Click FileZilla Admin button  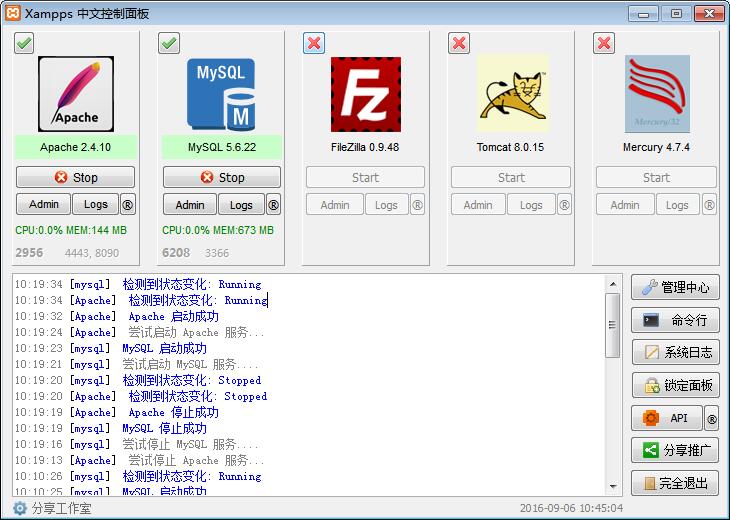(335, 204)
